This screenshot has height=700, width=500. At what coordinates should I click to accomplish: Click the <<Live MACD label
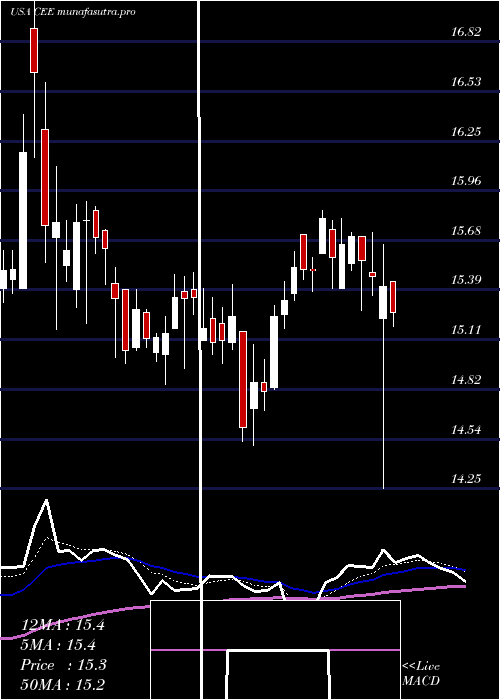(421, 674)
